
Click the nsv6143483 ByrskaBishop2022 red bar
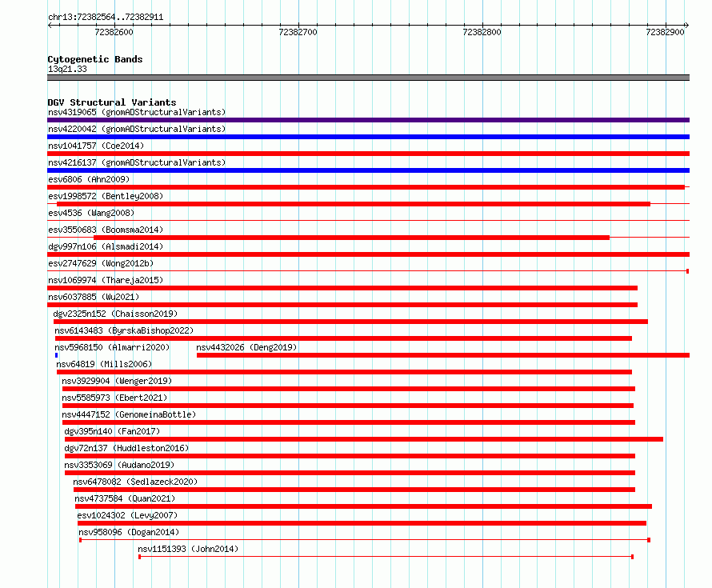(344, 338)
